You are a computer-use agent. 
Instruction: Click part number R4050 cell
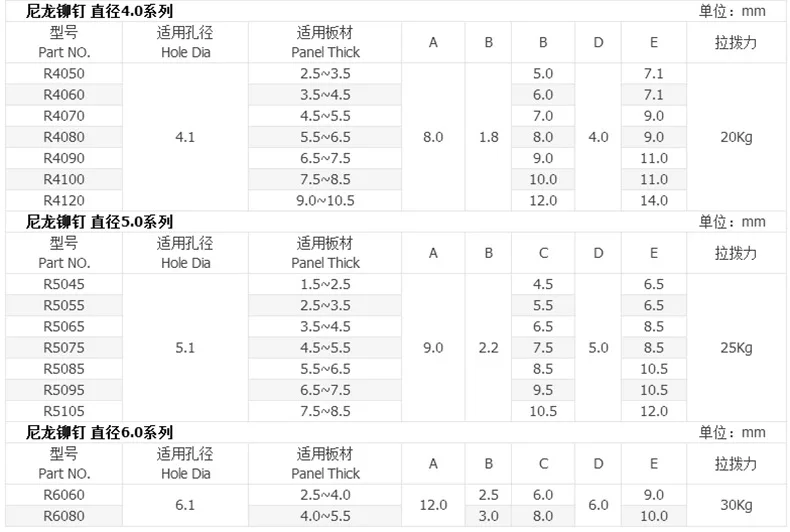(x=64, y=74)
